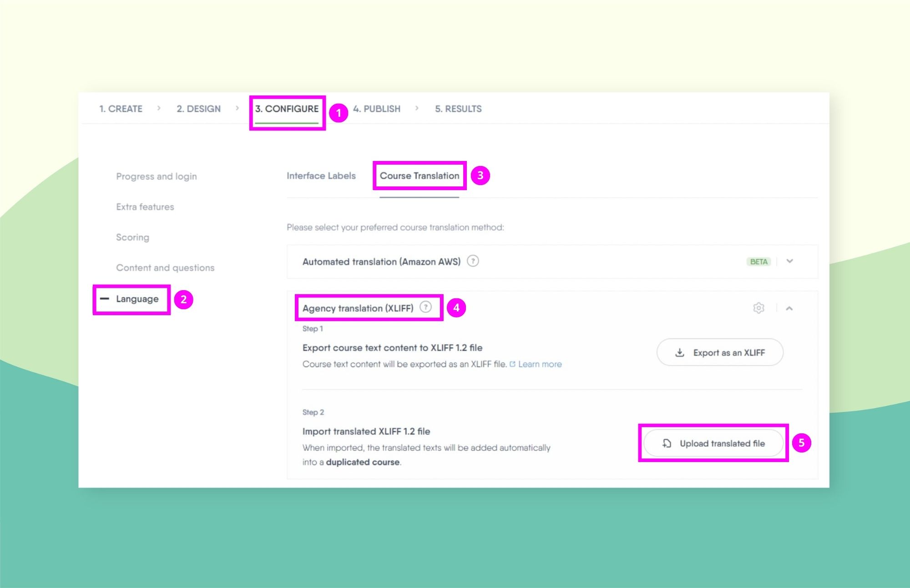Click the download icon on Export as an XLIFF
Viewport: 910px width, 588px height.
(x=680, y=352)
